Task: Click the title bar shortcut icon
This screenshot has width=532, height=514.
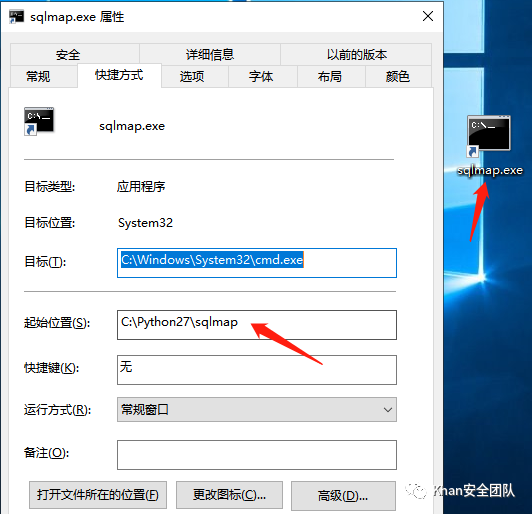Action: [17, 16]
